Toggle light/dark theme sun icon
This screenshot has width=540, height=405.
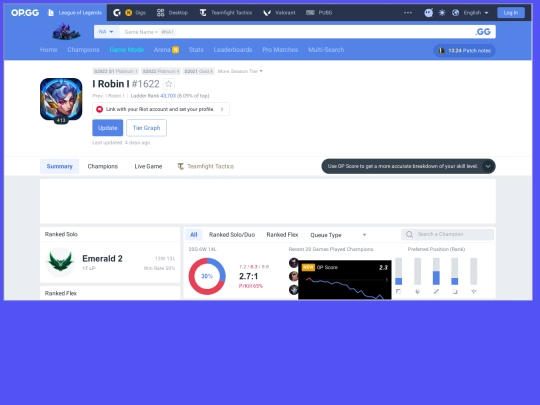[x=442, y=13]
